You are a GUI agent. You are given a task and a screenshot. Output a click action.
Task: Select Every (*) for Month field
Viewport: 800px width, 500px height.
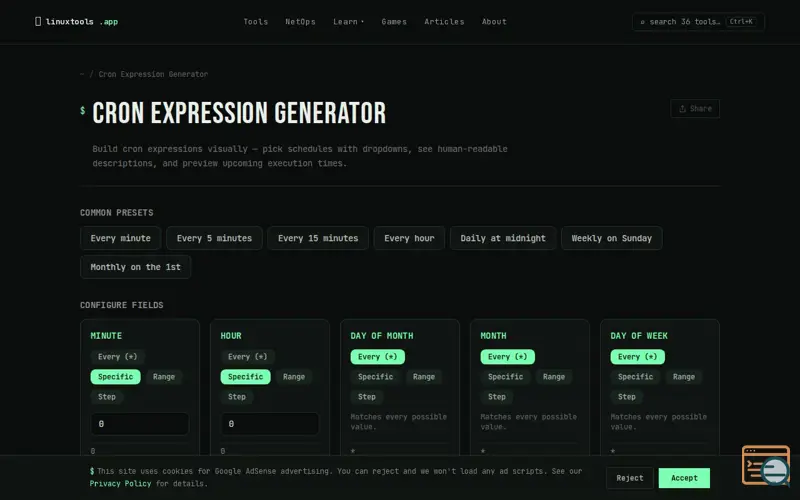(x=508, y=357)
